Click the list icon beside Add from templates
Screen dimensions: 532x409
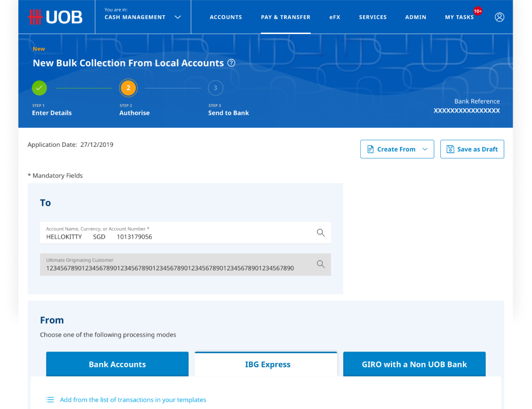coord(50,399)
